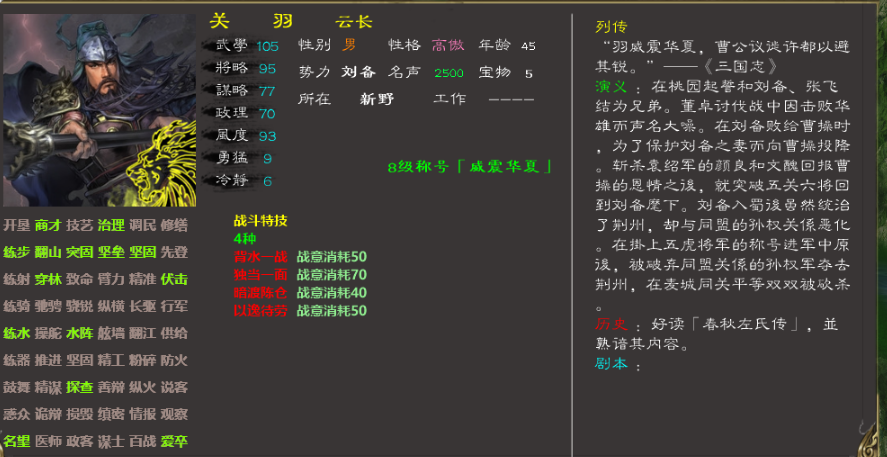This screenshot has height=457, width=887.
Task: Select the 暗渡陈仓 combat skill
Action: click(x=260, y=292)
